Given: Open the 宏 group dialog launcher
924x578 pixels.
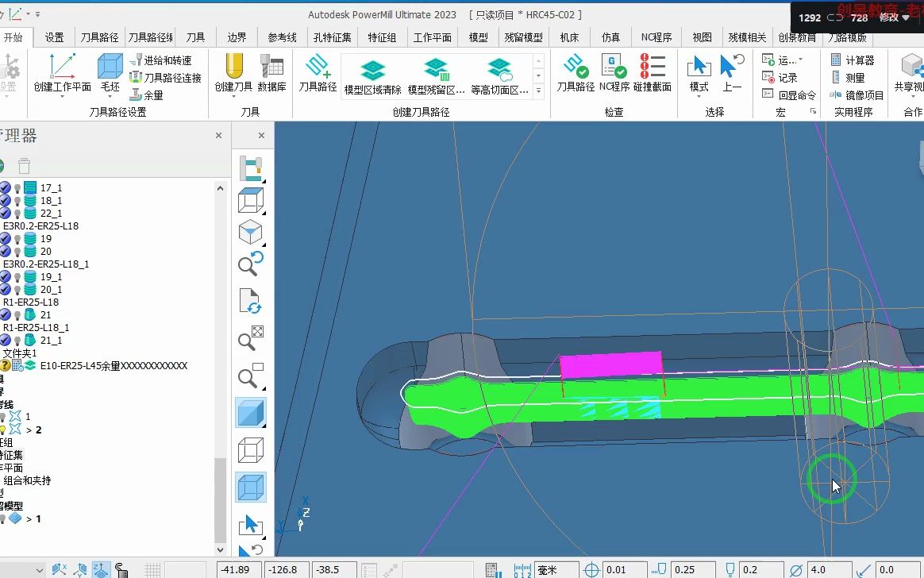Looking at the screenshot, I should tap(813, 111).
